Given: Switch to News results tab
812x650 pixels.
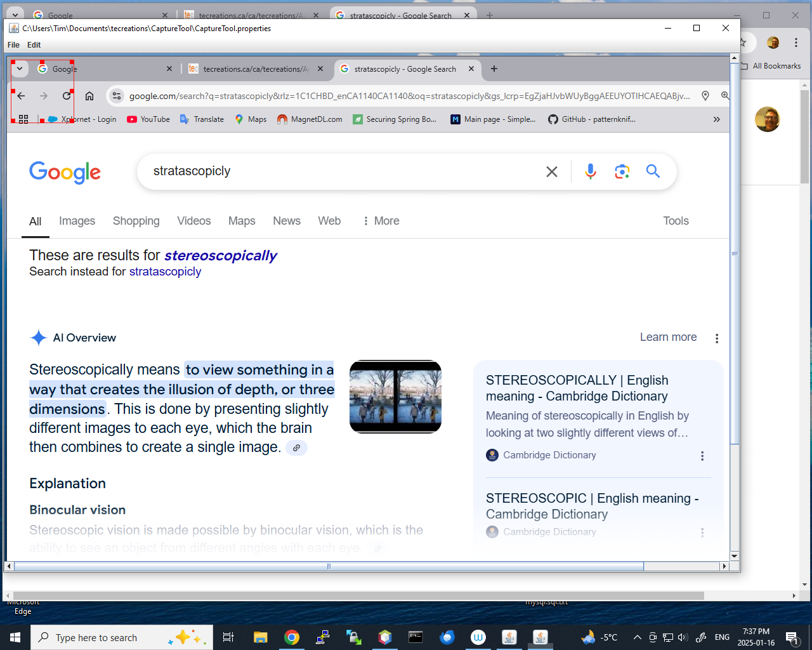Looking at the screenshot, I should point(287,221).
